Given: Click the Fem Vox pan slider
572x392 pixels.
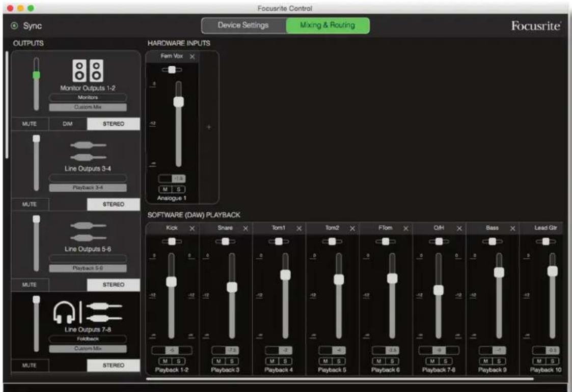Looking at the screenshot, I should [x=172, y=70].
